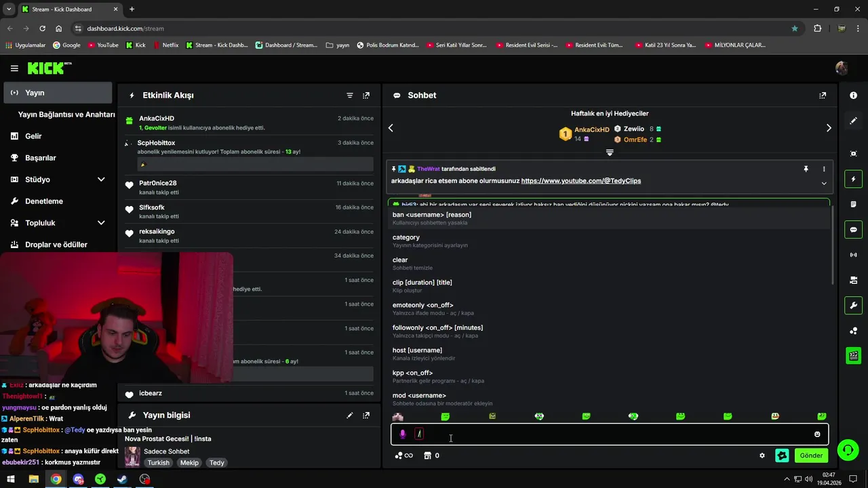Screen dimensions: 868x488
Task: Go to previous gift leaderboard with left arrow
Action: coord(391,128)
